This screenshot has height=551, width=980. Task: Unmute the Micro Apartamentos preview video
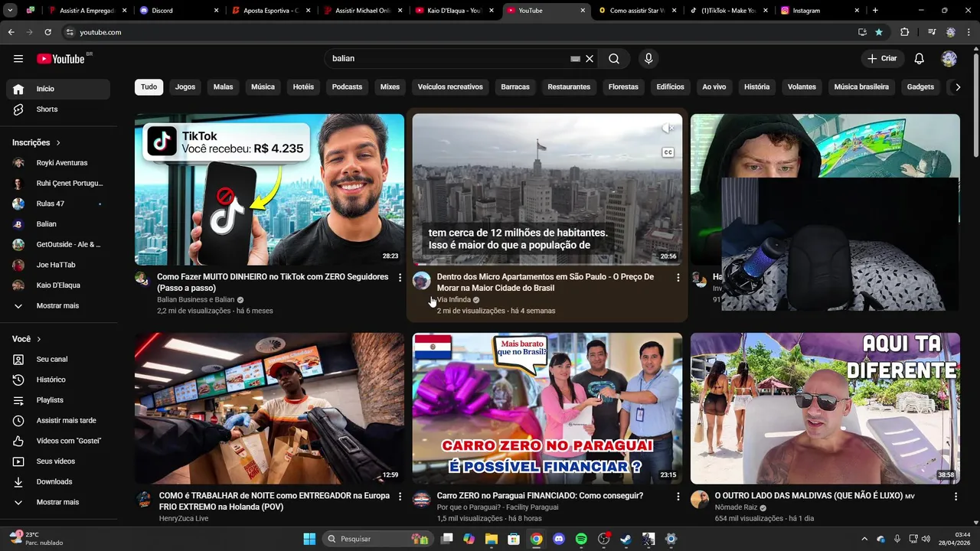[668, 128]
